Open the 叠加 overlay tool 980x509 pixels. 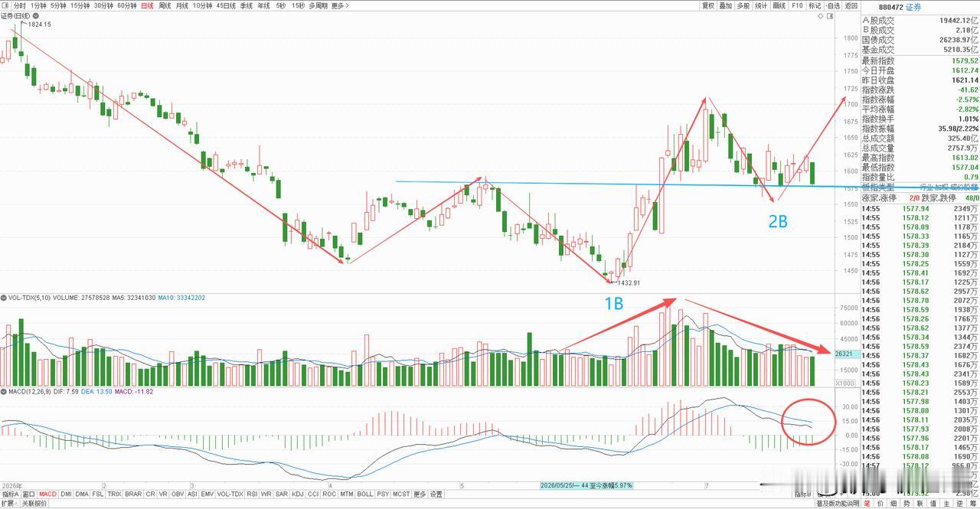726,5
